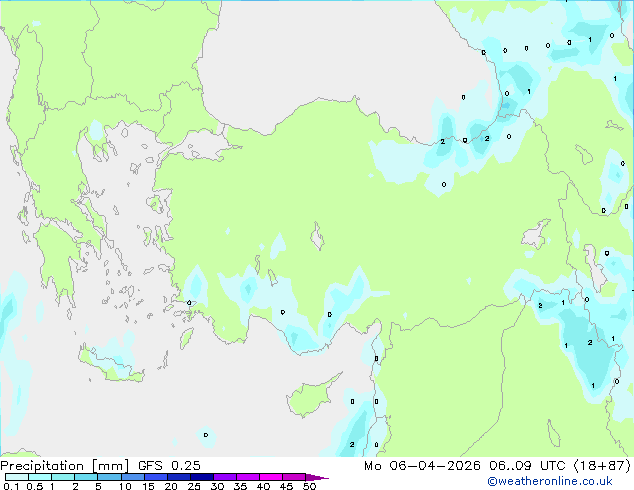Viewport: 634px width, 490px height.
Task: Select the 25–30 mm navy legend swatch
Action: [x=201, y=477]
